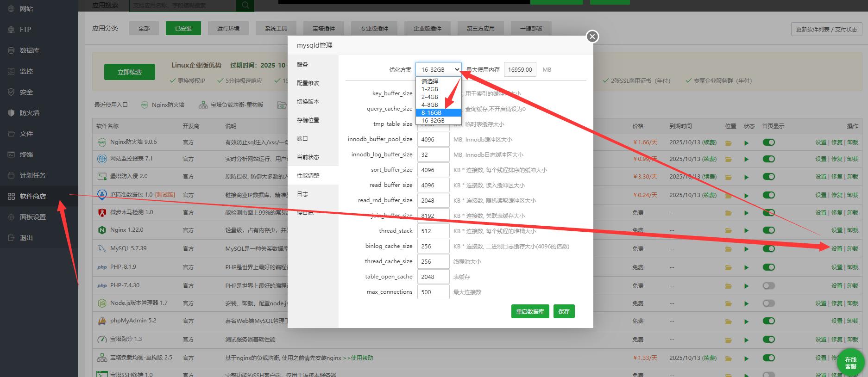Screen dimensions: 868x377
Task: Toggle homepage display for MySQL 5.7.39
Action: coord(769,248)
